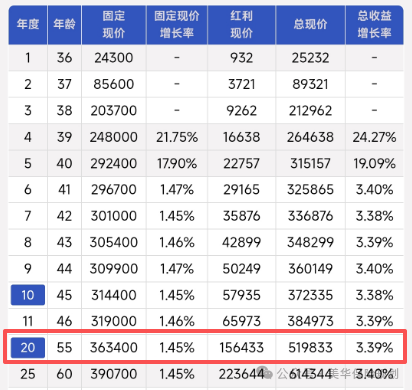Select fixed cash value 319000
Viewport: 412px width, 390px height.
pyautogui.click(x=114, y=321)
